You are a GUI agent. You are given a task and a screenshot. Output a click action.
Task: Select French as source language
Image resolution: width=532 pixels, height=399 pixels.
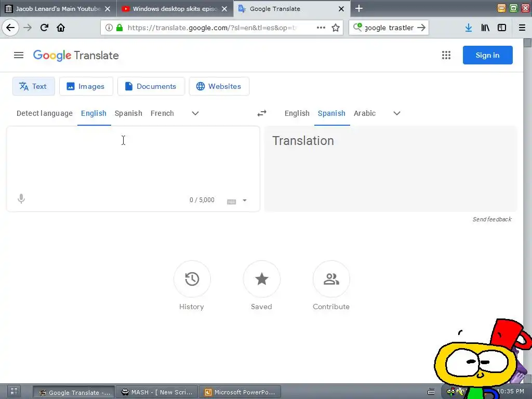pyautogui.click(x=162, y=113)
